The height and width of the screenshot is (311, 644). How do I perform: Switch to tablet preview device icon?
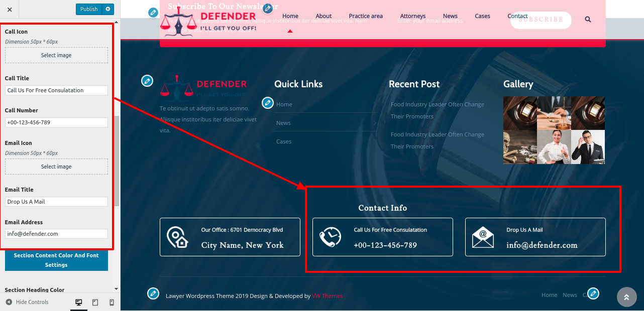(95, 302)
